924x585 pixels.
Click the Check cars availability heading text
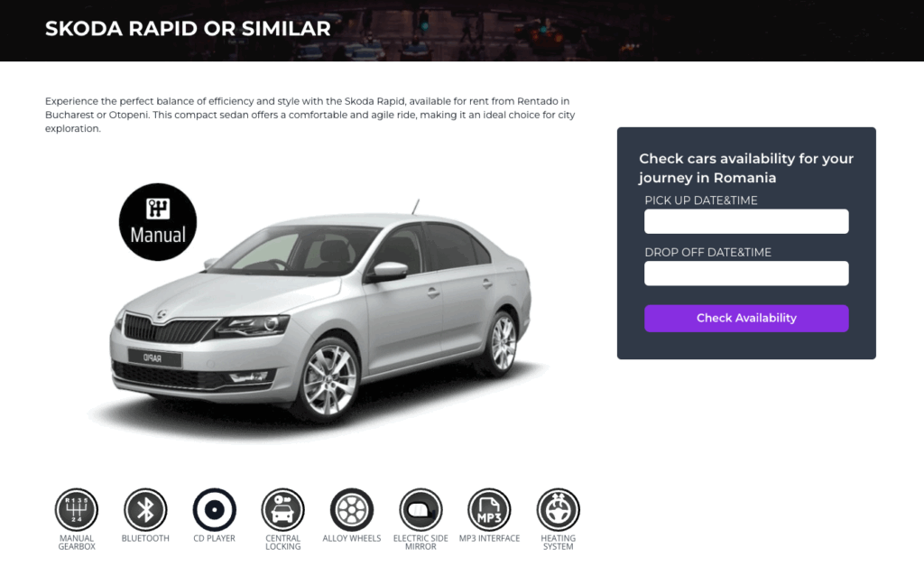pos(746,168)
